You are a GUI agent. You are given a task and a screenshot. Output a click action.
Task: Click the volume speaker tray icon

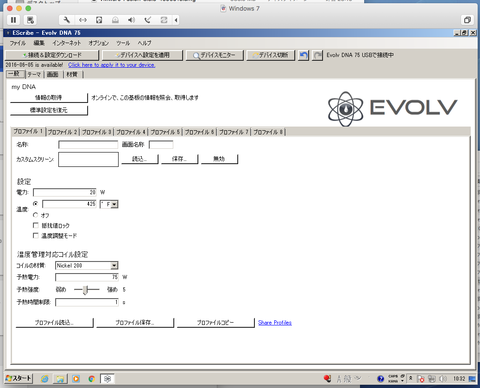click(443, 379)
